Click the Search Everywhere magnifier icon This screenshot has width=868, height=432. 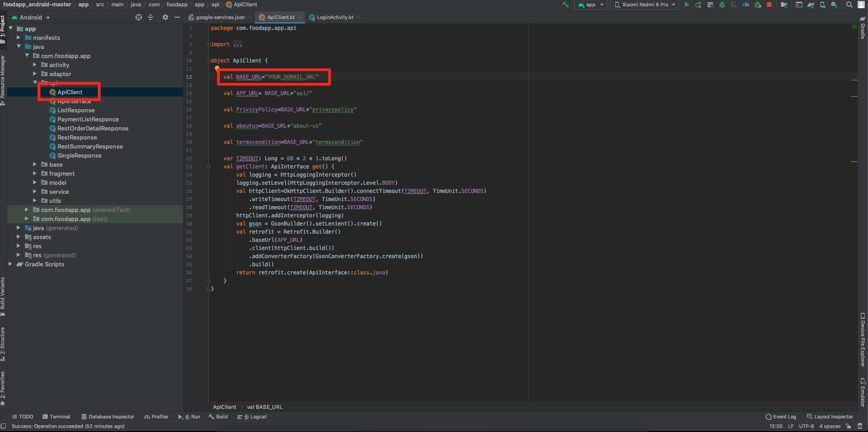tap(849, 5)
